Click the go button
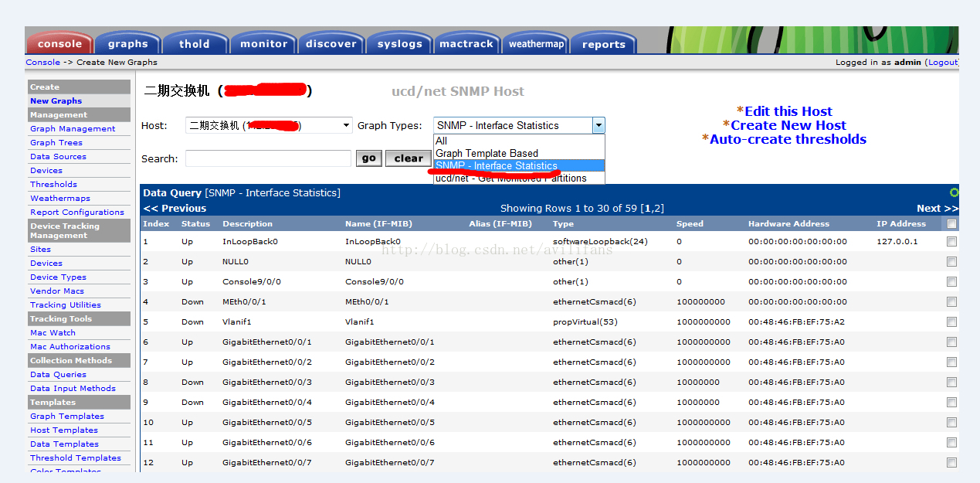980x483 pixels. 368,158
